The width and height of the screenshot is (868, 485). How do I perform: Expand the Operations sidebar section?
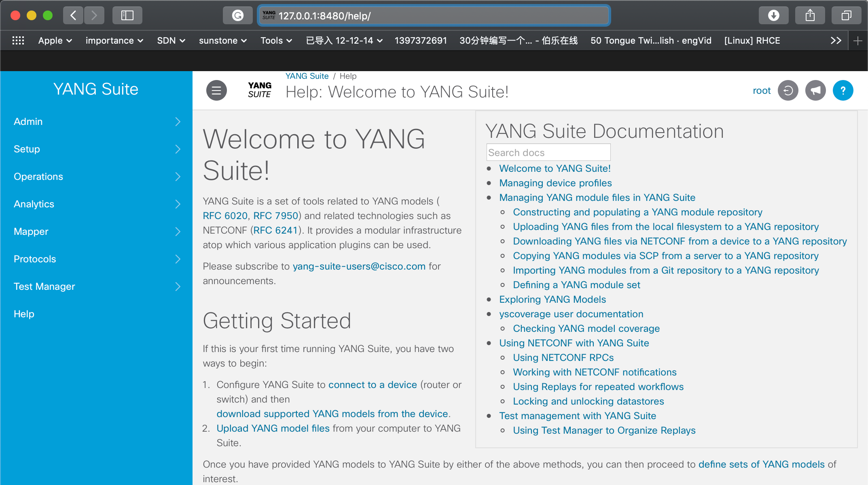pyautogui.click(x=96, y=177)
